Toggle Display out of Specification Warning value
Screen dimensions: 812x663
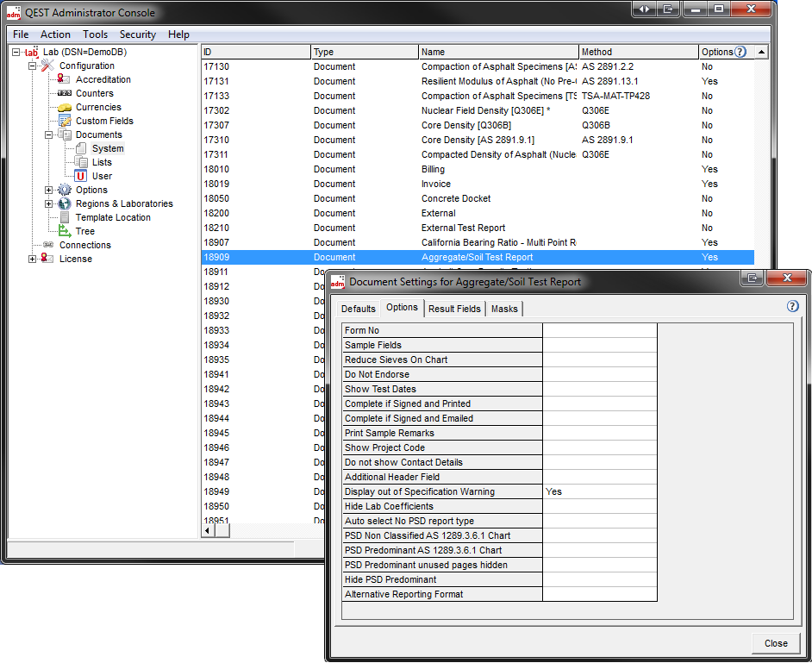(599, 491)
